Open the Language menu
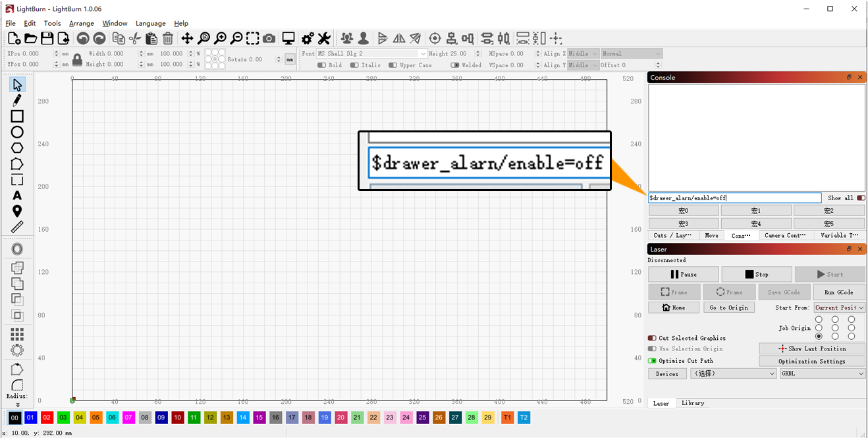 point(151,24)
